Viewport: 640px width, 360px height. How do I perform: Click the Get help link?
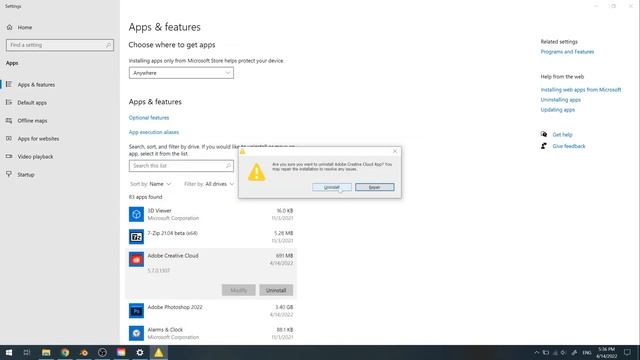tap(562, 135)
